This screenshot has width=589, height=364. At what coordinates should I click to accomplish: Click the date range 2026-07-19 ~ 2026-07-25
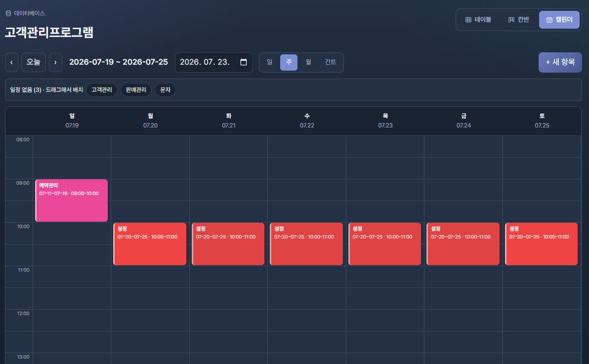pyautogui.click(x=118, y=62)
